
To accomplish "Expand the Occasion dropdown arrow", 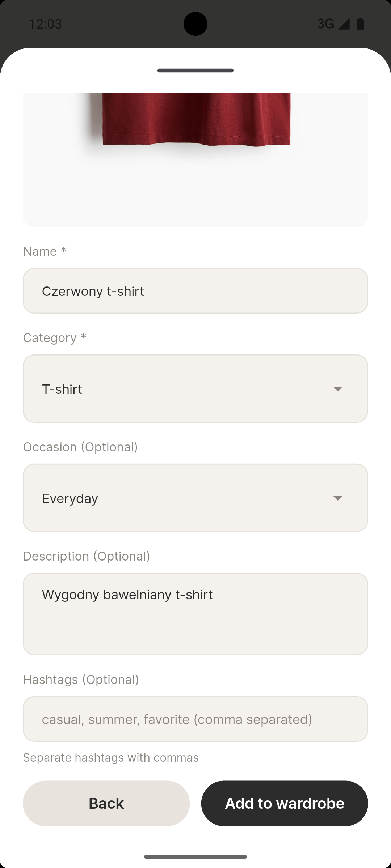I will 337,498.
